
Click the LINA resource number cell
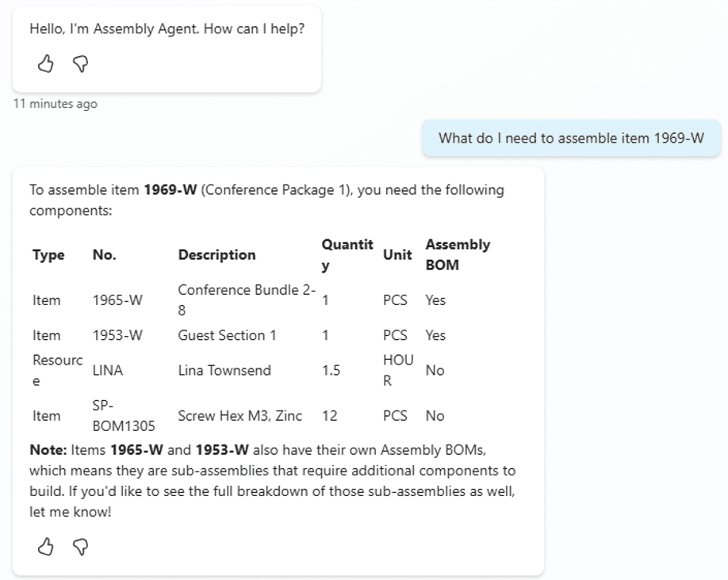pyautogui.click(x=108, y=370)
